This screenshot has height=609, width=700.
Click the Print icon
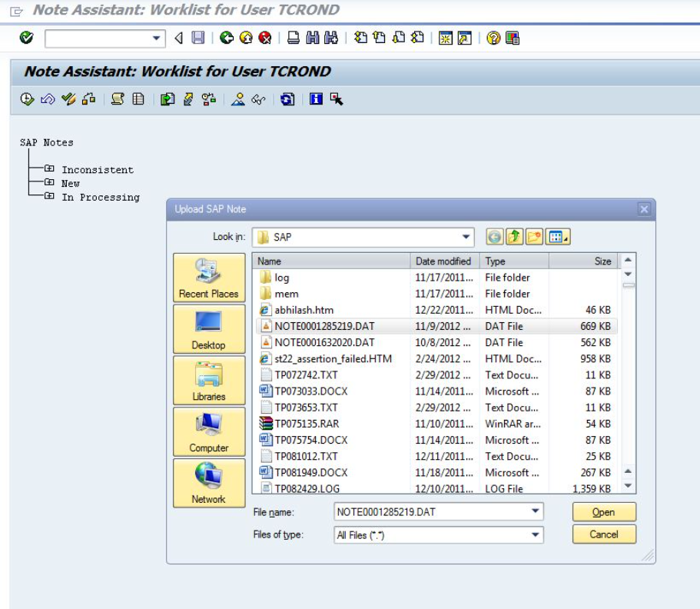coord(294,38)
